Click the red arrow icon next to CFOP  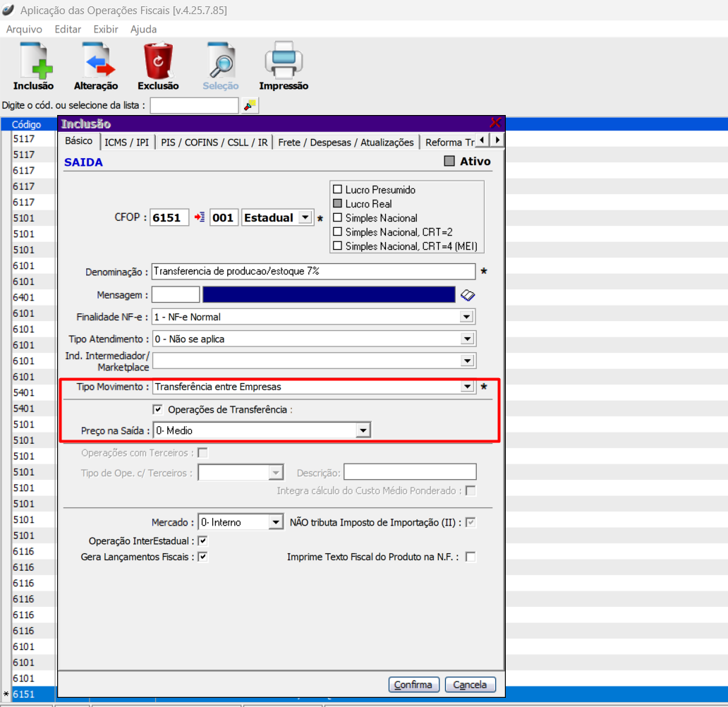tap(200, 217)
